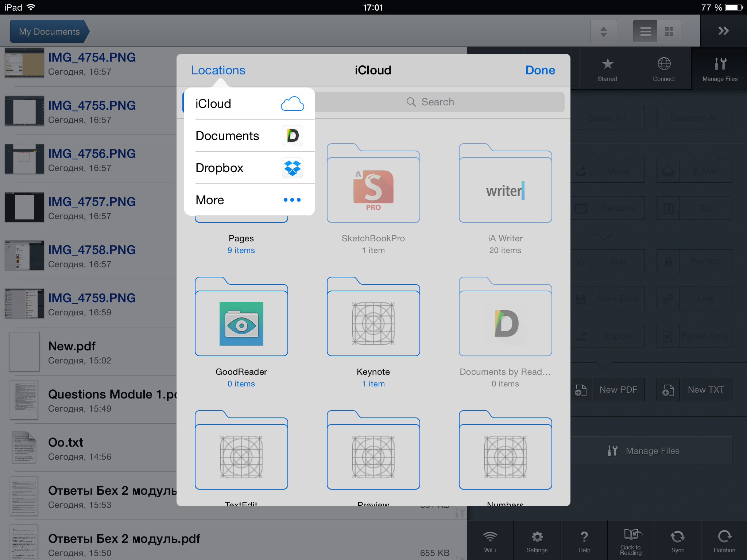This screenshot has width=747, height=560.
Task: Open Settings gear in bottom bar
Action: 537,541
